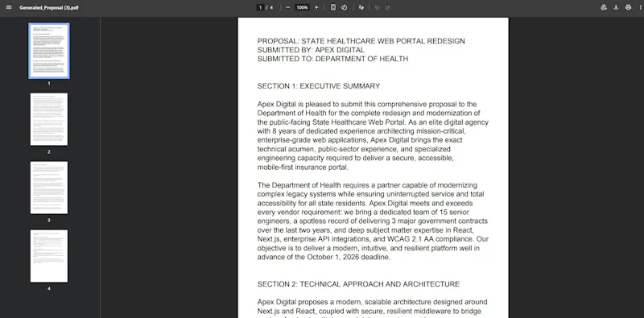This screenshot has width=644, height=318.
Task: Open the more actions three-dot menu
Action: click(x=640, y=7)
